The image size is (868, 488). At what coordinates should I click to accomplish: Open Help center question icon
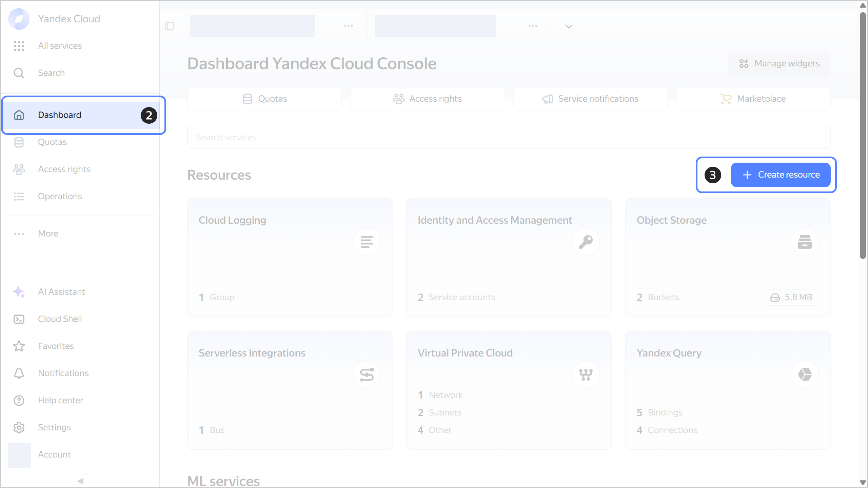pos(19,400)
